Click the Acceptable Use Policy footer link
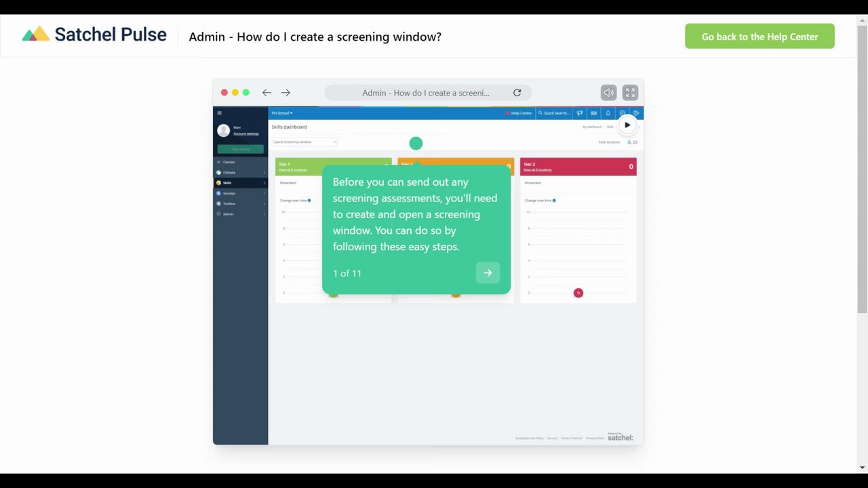868x488 pixels. tap(529, 439)
